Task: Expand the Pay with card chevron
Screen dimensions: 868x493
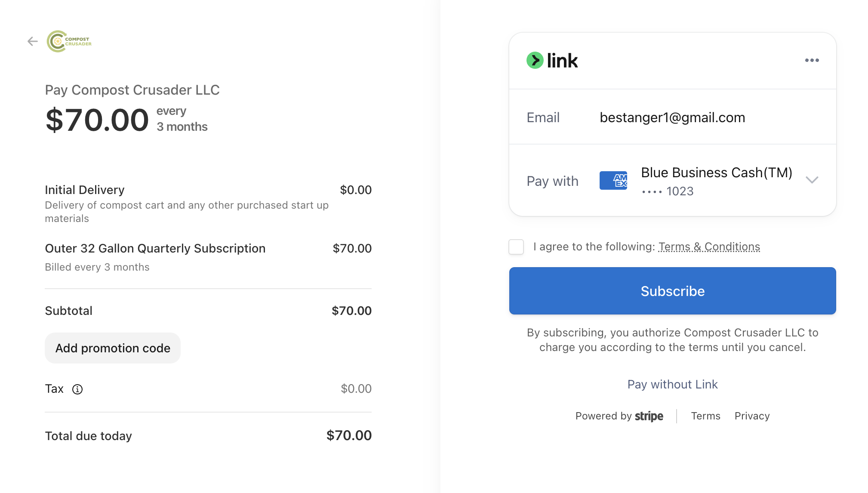Action: [x=812, y=180]
